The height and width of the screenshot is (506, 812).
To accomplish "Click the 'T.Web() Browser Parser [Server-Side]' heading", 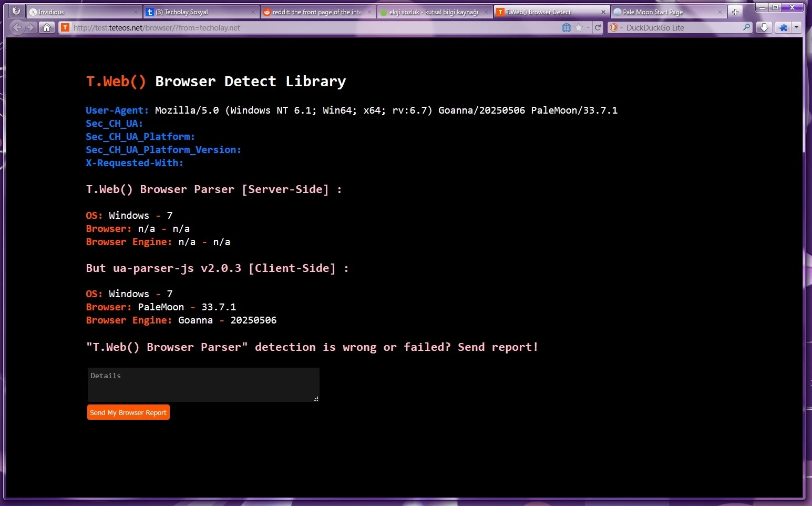I will pyautogui.click(x=214, y=189).
